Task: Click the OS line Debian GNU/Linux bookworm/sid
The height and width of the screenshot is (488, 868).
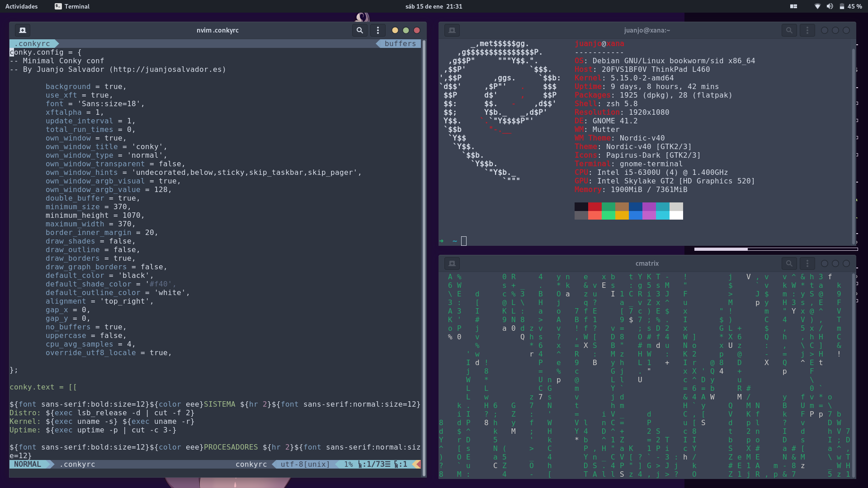Action: [x=665, y=61]
